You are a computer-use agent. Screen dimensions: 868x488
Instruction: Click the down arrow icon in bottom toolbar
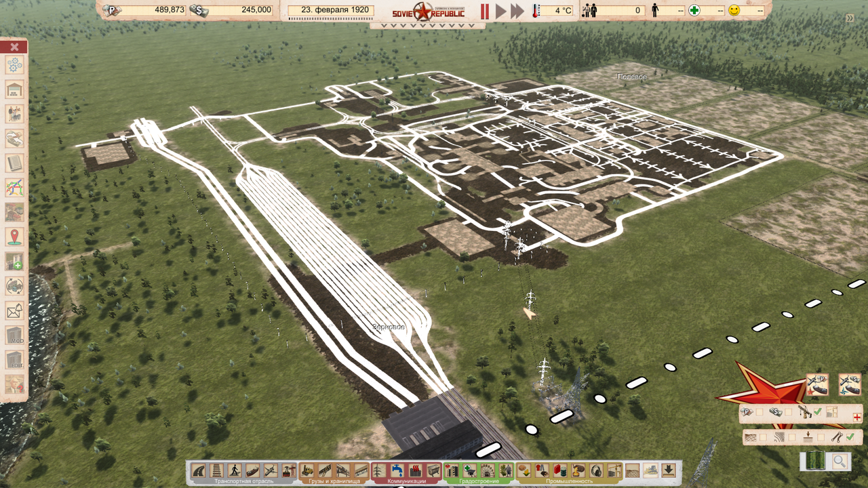click(x=669, y=470)
